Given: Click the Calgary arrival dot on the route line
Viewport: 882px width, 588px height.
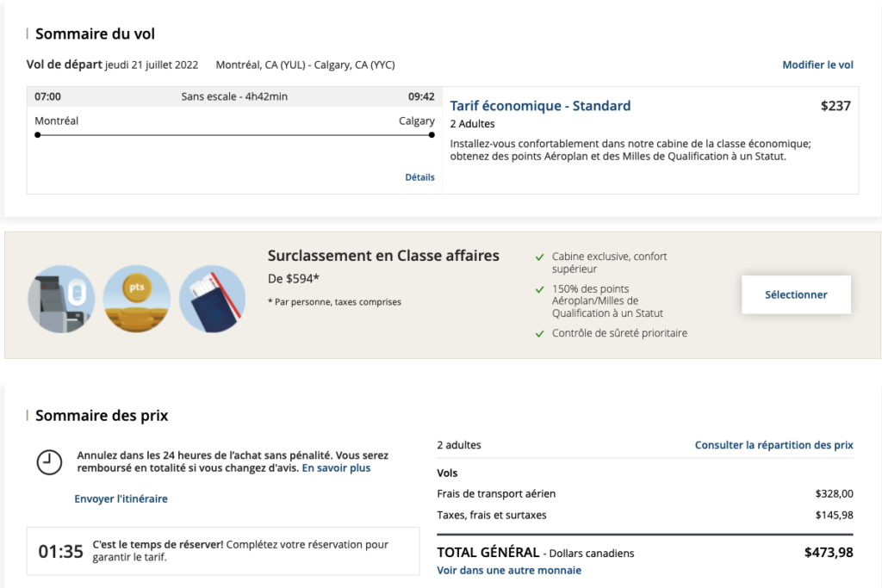Looking at the screenshot, I should pyautogui.click(x=432, y=135).
